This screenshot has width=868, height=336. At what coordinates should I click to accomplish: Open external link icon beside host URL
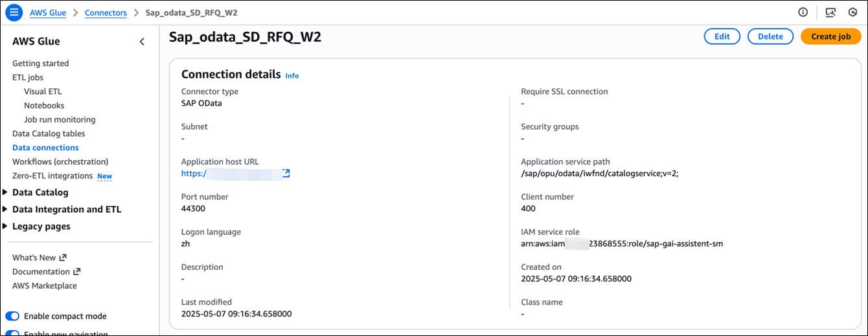[286, 173]
